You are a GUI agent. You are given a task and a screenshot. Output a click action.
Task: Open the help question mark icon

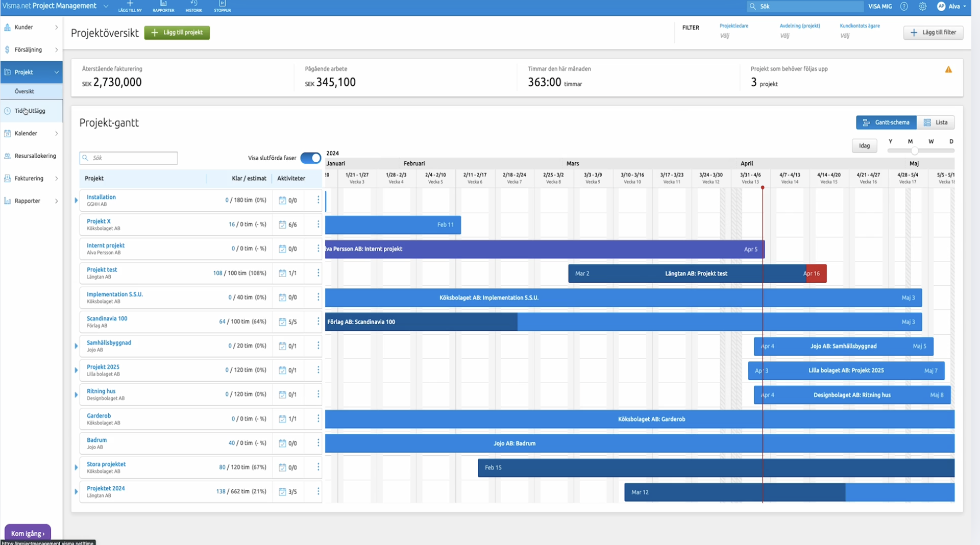pyautogui.click(x=904, y=7)
